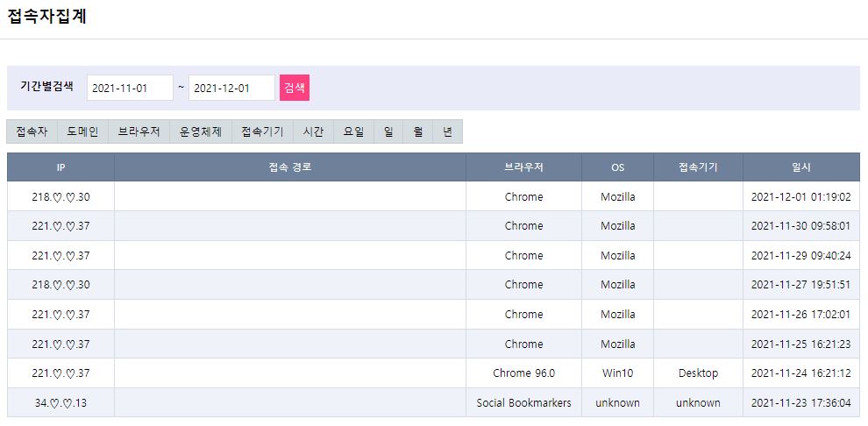Switch to the 도메인 tab

point(83,131)
